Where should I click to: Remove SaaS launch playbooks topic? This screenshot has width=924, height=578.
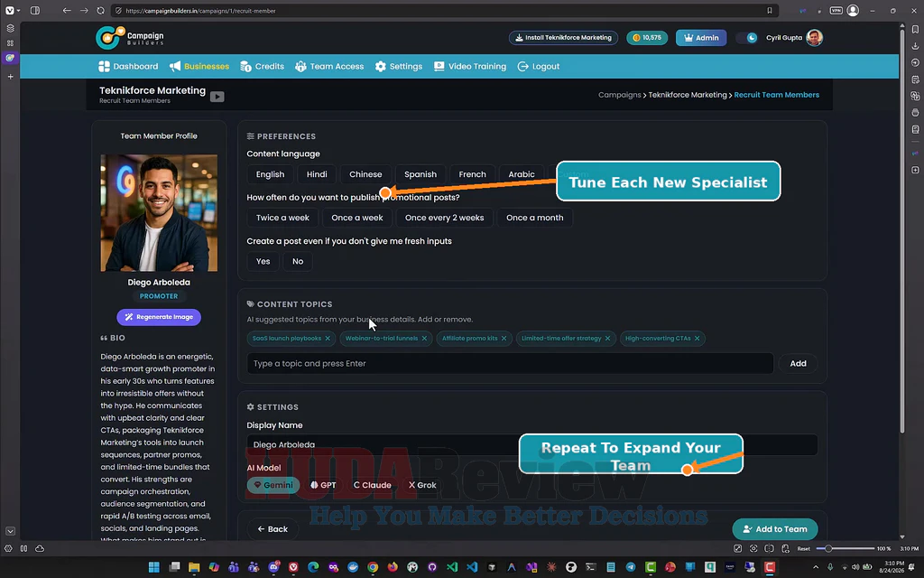click(328, 339)
